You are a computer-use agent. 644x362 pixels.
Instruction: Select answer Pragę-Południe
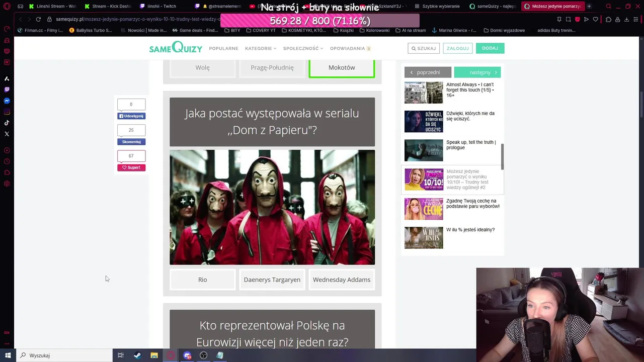coord(272,68)
